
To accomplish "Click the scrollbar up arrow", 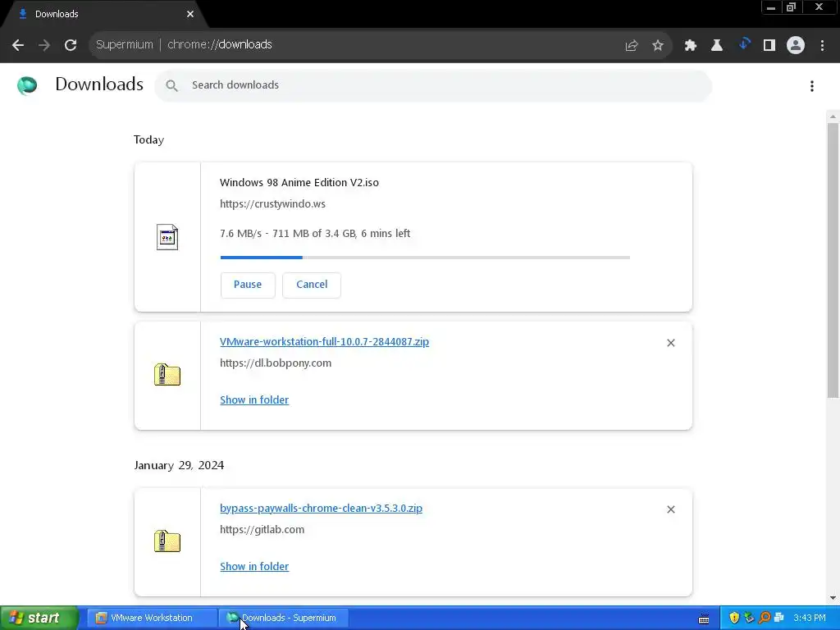I will tap(833, 116).
